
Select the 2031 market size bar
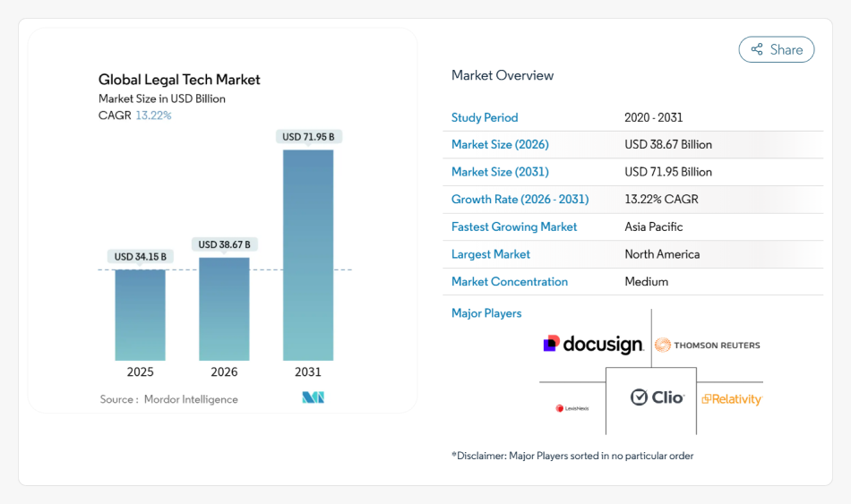[308, 255]
